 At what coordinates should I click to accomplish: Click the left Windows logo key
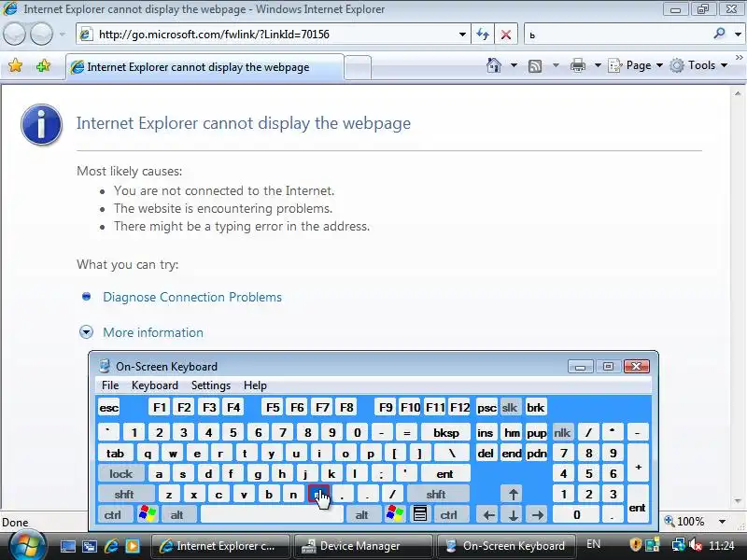pyautogui.click(x=148, y=514)
